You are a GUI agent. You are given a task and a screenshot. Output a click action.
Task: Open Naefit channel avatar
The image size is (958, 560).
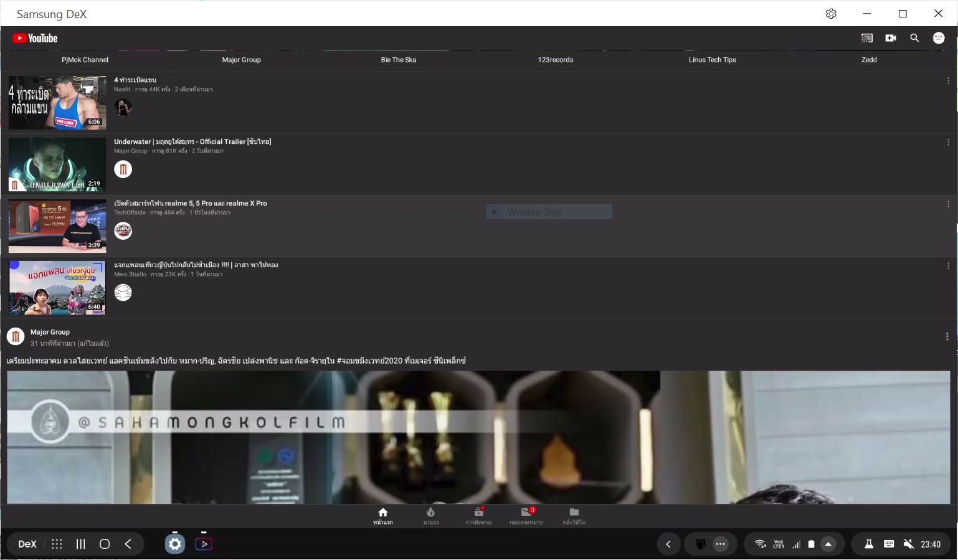123,107
